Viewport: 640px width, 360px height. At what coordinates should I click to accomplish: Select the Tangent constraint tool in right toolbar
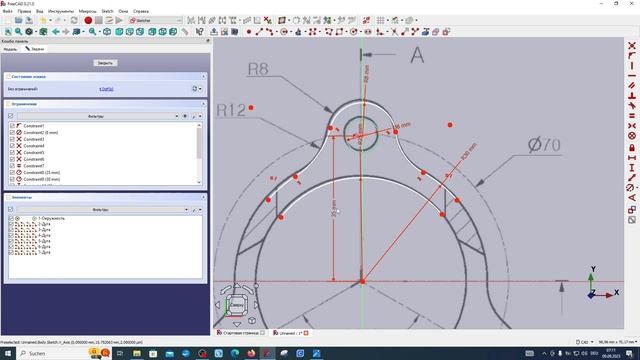632,106
